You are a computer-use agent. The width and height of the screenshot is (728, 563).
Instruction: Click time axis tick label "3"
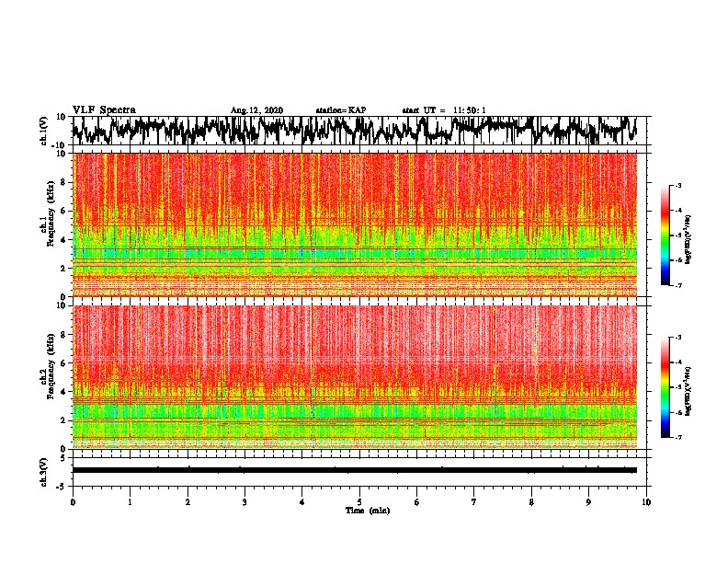click(245, 502)
